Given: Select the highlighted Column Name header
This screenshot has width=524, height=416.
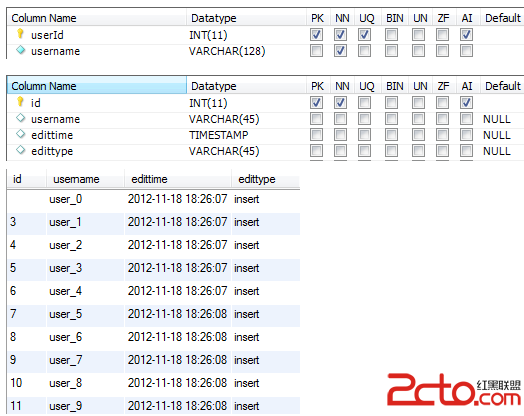Looking at the screenshot, I should coord(97,86).
